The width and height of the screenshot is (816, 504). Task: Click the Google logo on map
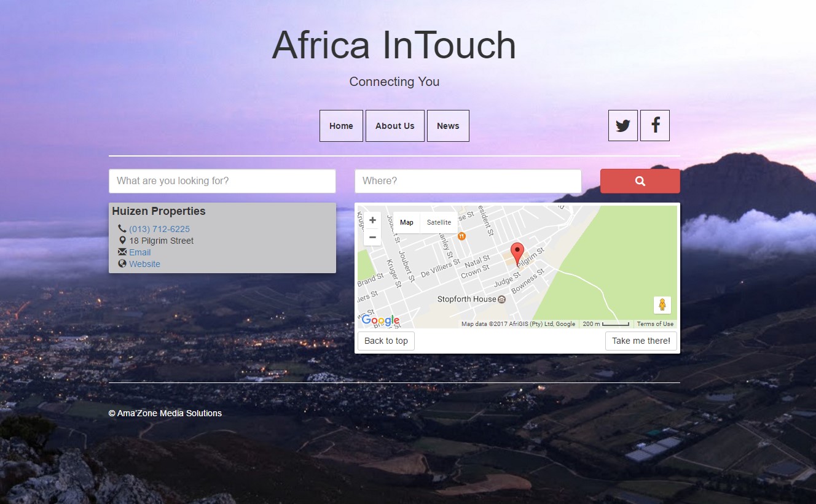(380, 320)
